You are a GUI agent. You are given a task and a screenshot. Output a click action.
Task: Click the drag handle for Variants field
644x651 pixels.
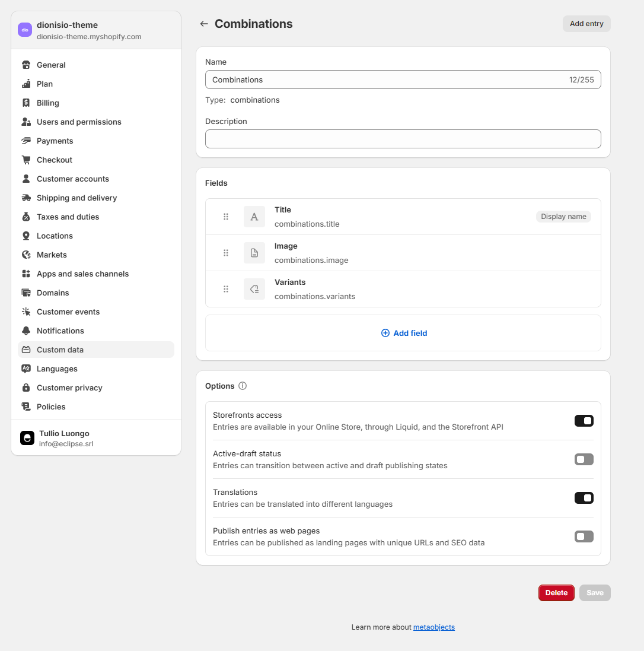[x=226, y=289]
